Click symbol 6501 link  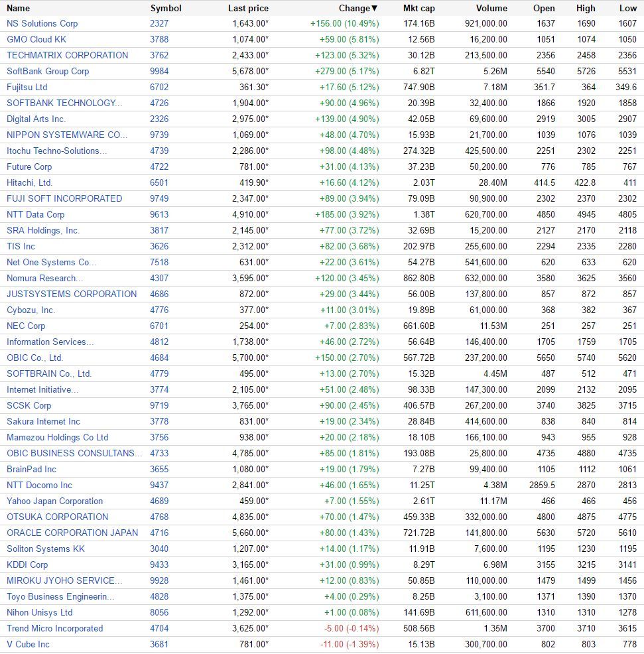click(159, 182)
